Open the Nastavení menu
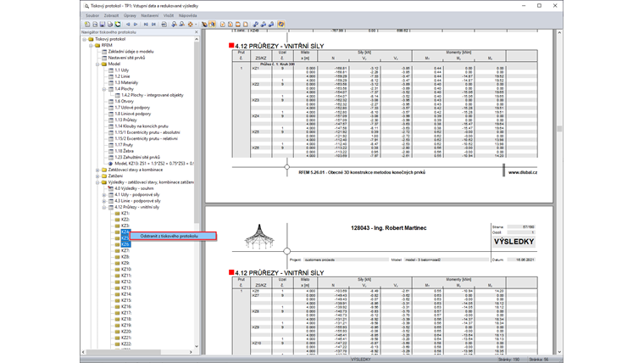This screenshot has height=363, width=644. (149, 15)
